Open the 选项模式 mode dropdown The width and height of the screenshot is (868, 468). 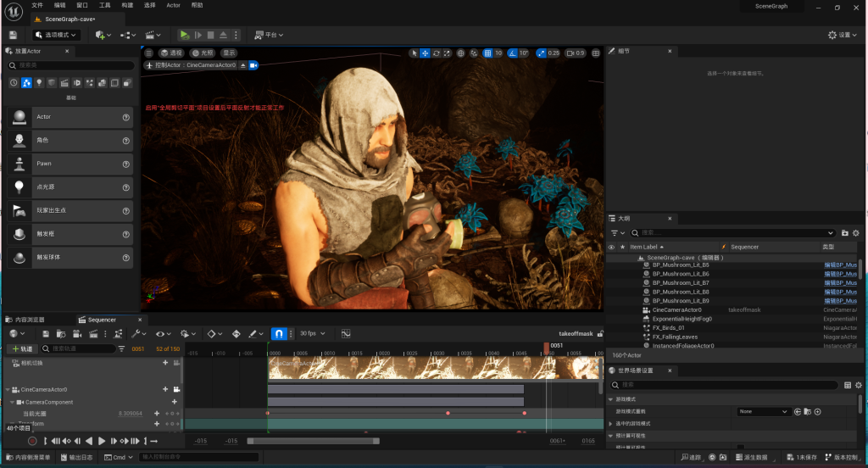[56, 35]
